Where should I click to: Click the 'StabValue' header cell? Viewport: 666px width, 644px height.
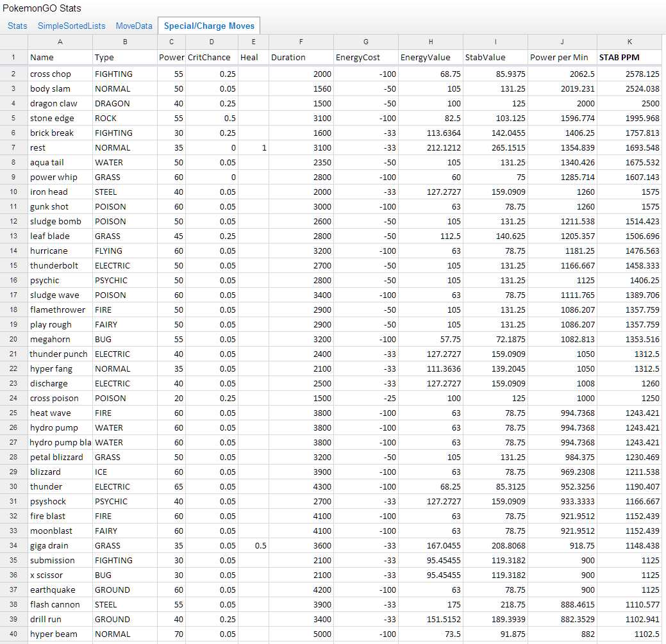495,57
